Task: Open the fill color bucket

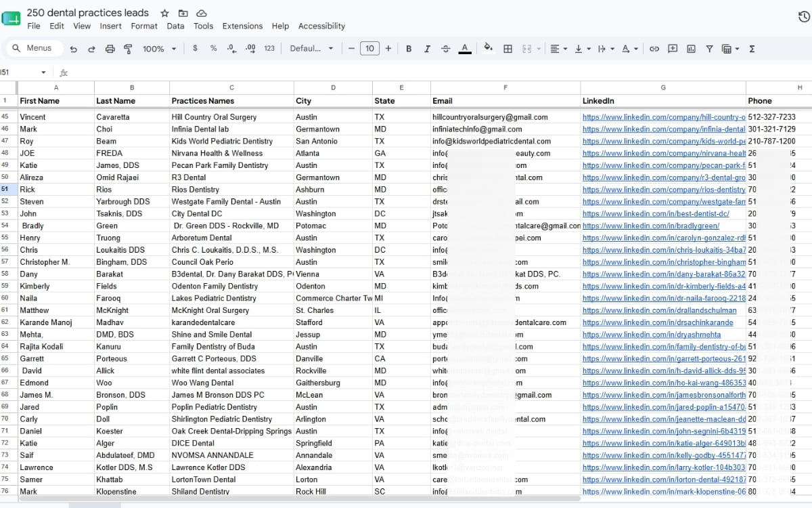Action: coord(489,49)
